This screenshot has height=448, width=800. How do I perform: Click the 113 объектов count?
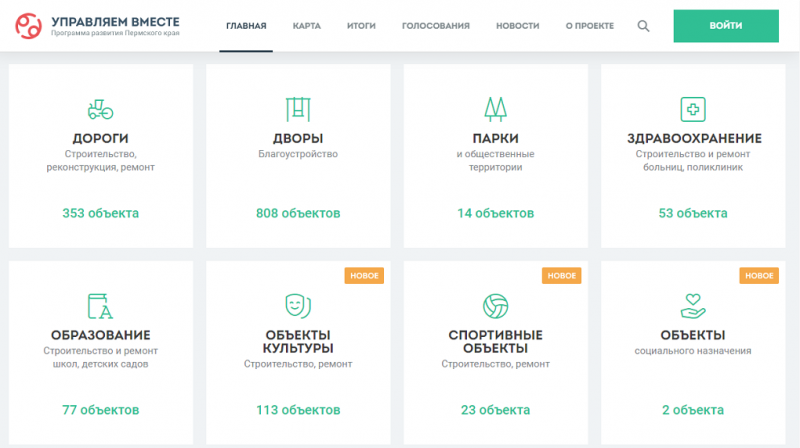point(298,410)
